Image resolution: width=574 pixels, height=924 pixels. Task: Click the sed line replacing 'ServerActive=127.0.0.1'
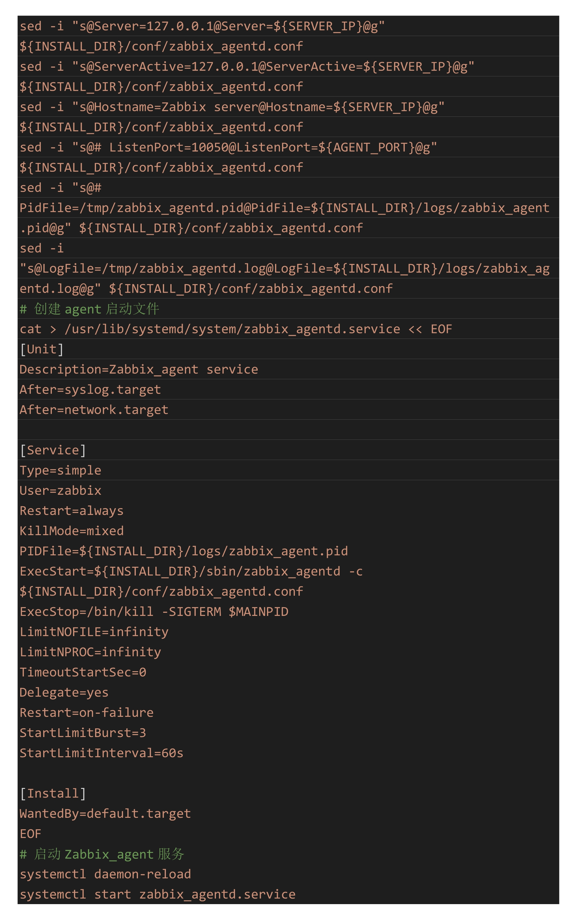click(x=247, y=66)
